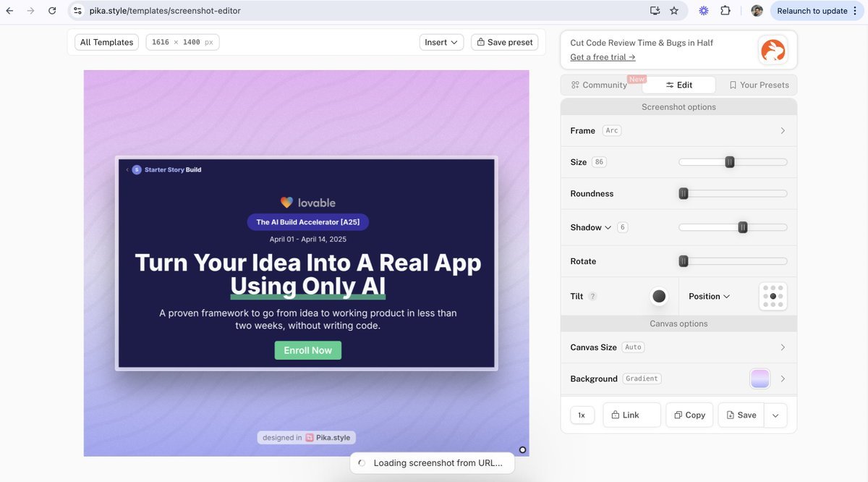
Task: Click the All Templates button
Action: [106, 42]
